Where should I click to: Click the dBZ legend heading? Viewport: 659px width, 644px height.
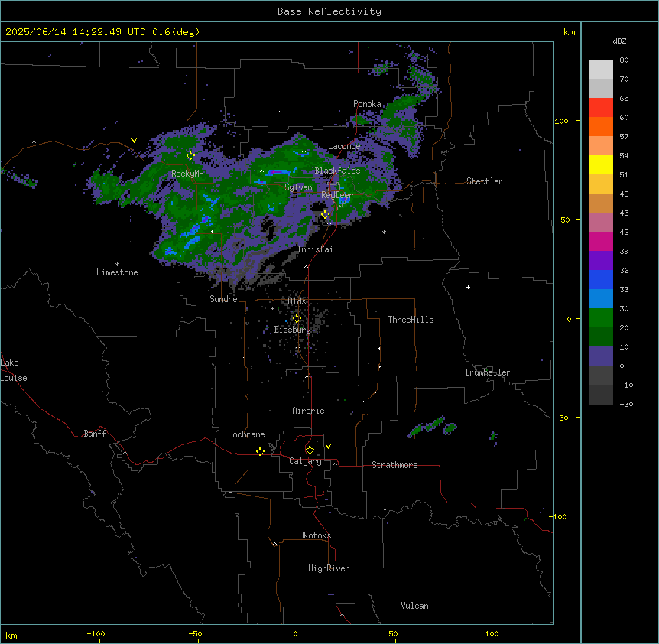[x=619, y=41]
